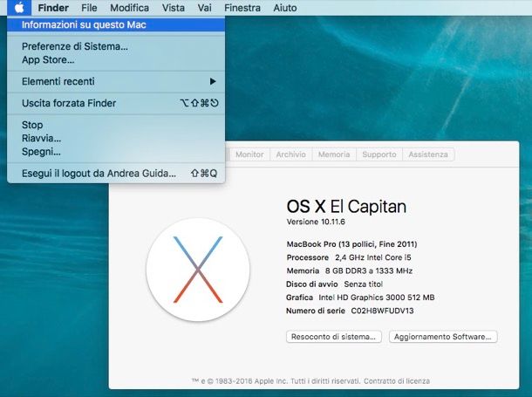The height and width of the screenshot is (397, 532).
Task: Choose Spegni menu entry
Action: 116,152
